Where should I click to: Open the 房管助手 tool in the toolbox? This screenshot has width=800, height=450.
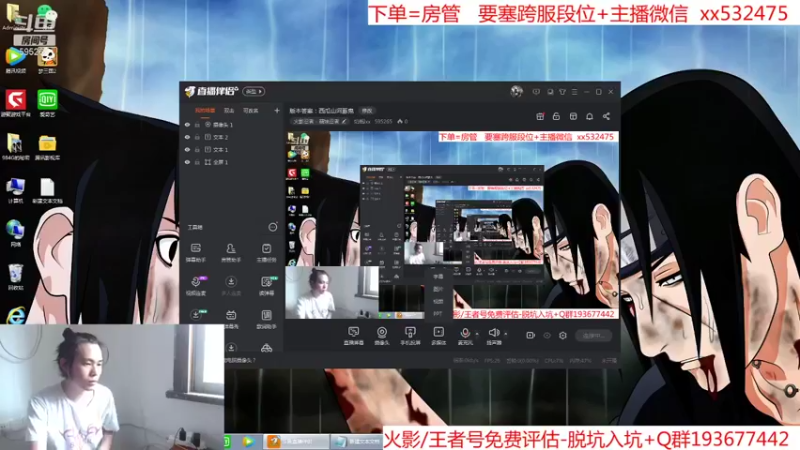pos(231,252)
